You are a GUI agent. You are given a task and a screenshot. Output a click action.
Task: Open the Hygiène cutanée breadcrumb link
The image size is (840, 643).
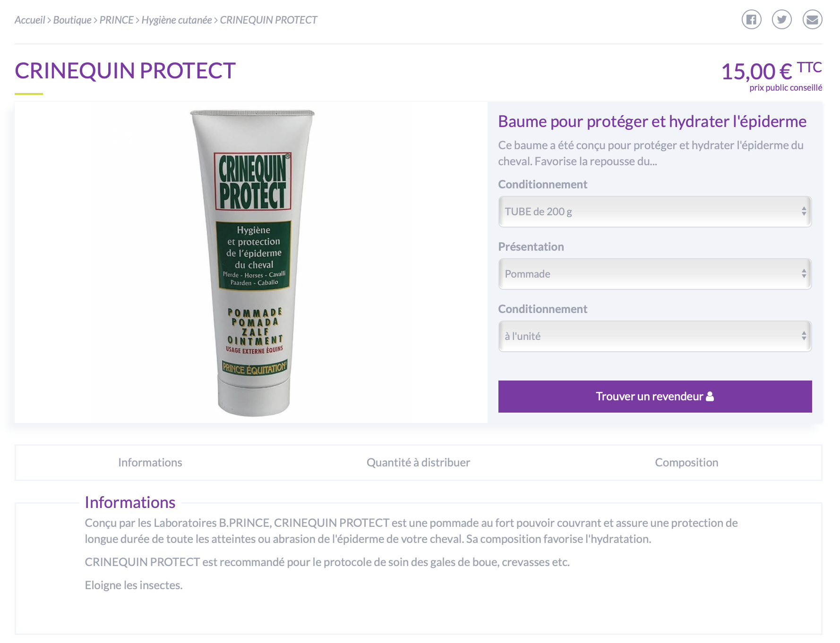177,20
